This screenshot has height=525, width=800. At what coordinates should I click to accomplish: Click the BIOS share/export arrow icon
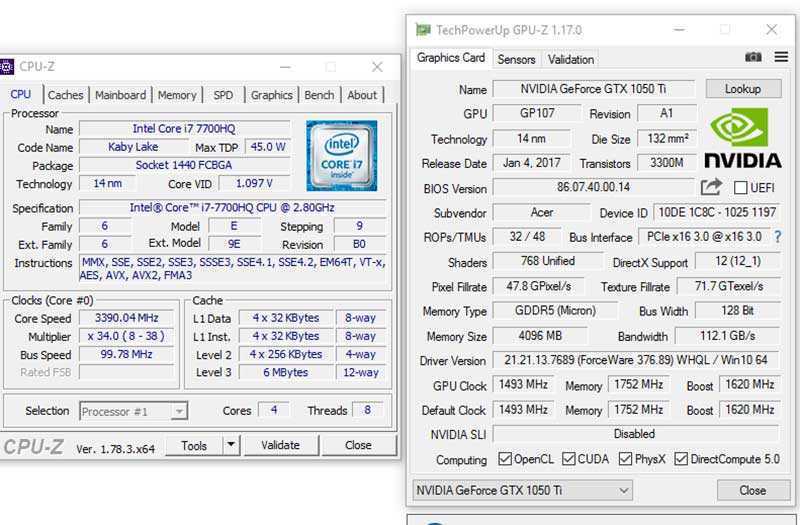(x=711, y=187)
